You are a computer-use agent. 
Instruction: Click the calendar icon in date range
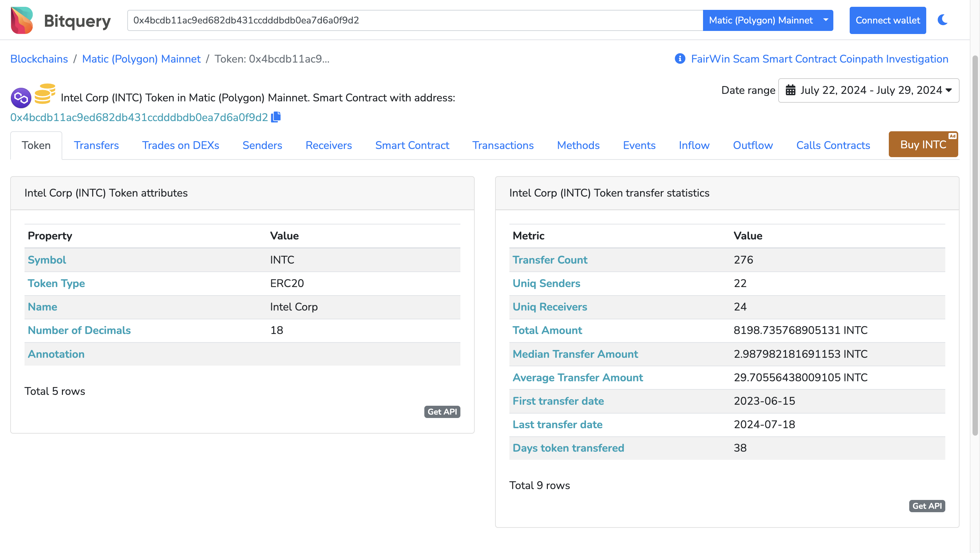tap(790, 90)
